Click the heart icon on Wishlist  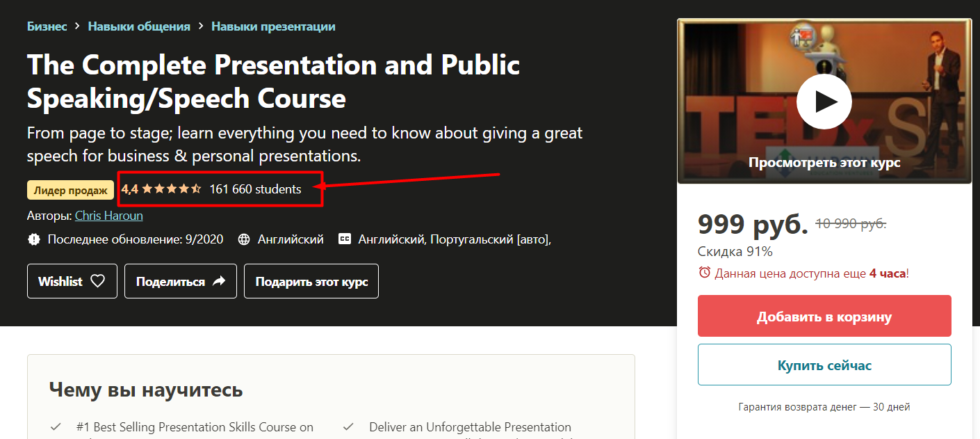tap(98, 281)
